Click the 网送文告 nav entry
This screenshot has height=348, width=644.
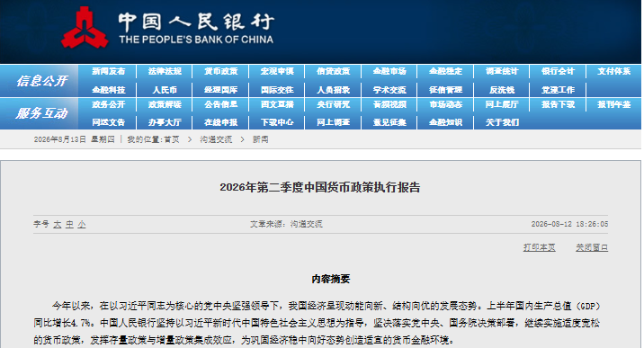(109, 122)
